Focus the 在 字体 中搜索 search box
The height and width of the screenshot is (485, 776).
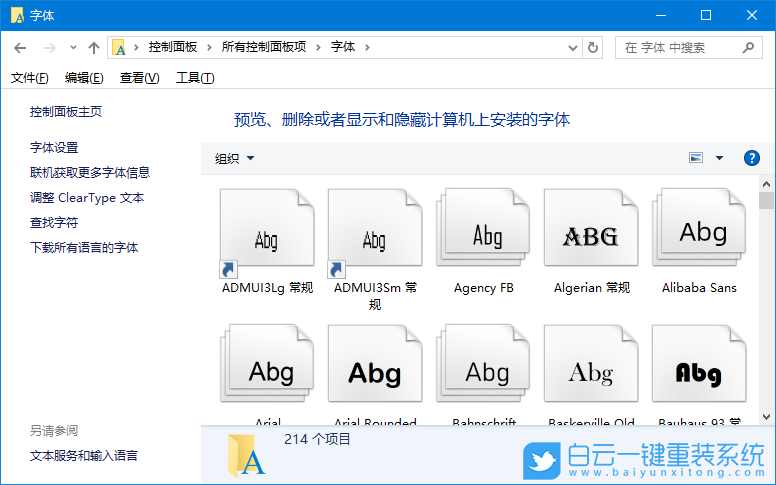click(x=688, y=48)
